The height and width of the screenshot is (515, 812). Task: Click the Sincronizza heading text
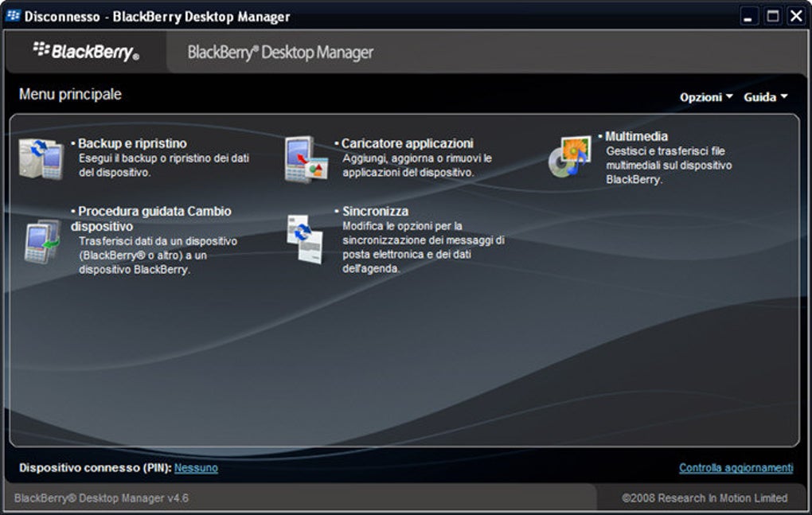375,211
